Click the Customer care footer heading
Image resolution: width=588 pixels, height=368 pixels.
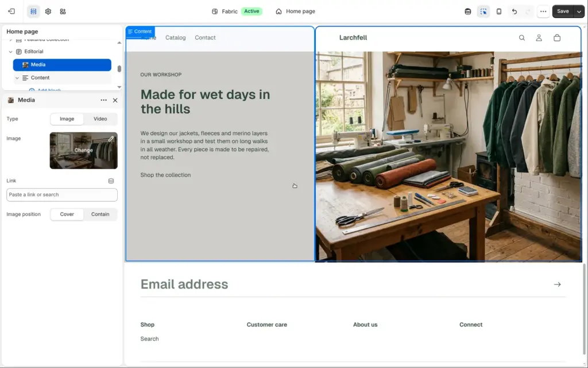click(x=266, y=325)
